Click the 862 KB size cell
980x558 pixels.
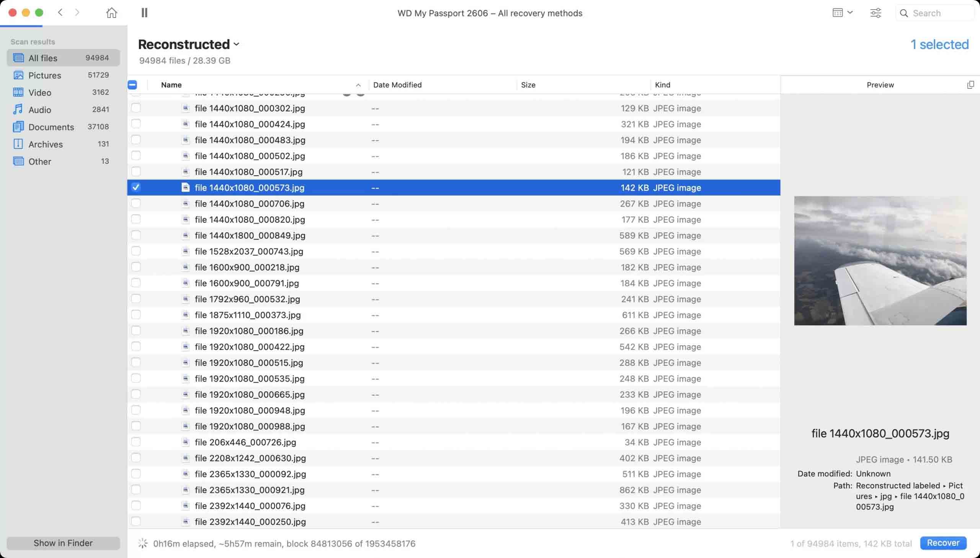[634, 490]
